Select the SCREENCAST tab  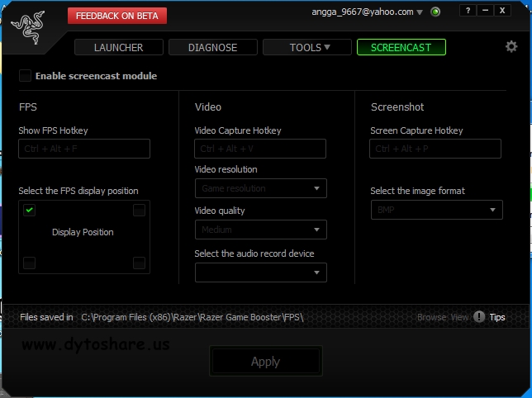(401, 47)
